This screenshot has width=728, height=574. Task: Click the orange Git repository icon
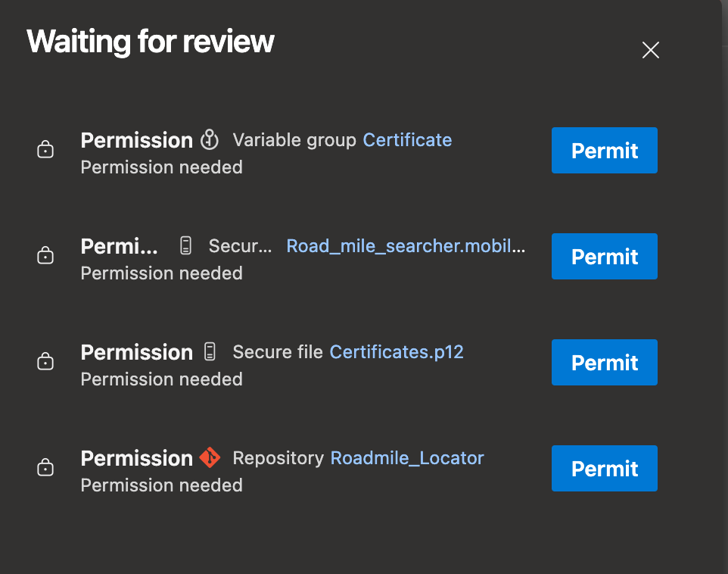coord(210,458)
